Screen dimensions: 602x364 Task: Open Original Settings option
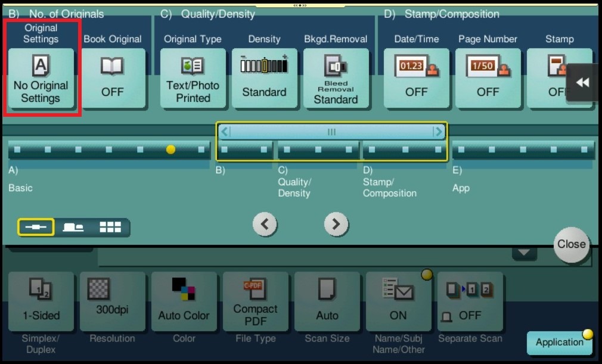[x=41, y=79]
